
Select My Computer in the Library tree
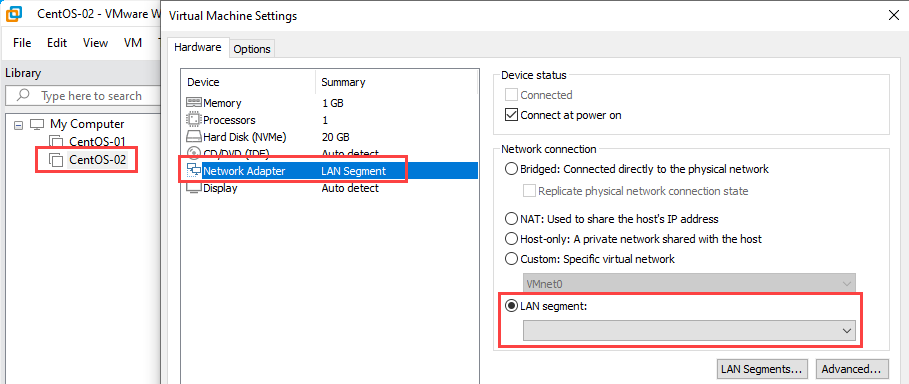(87, 124)
